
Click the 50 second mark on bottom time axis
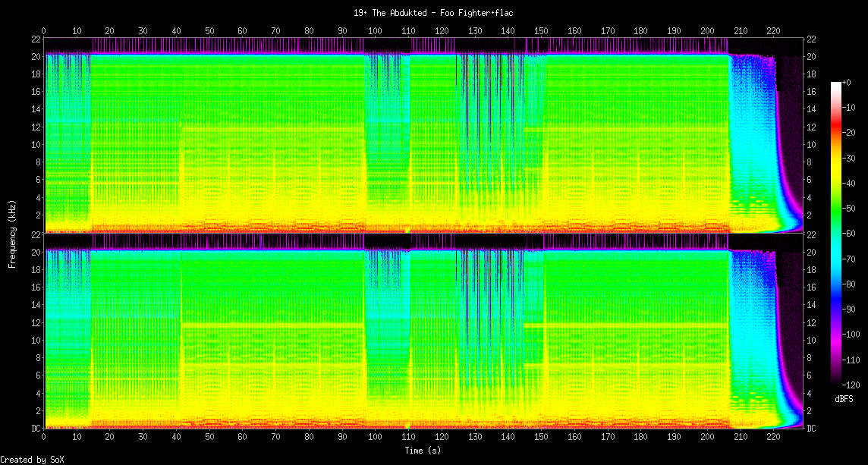[209, 437]
